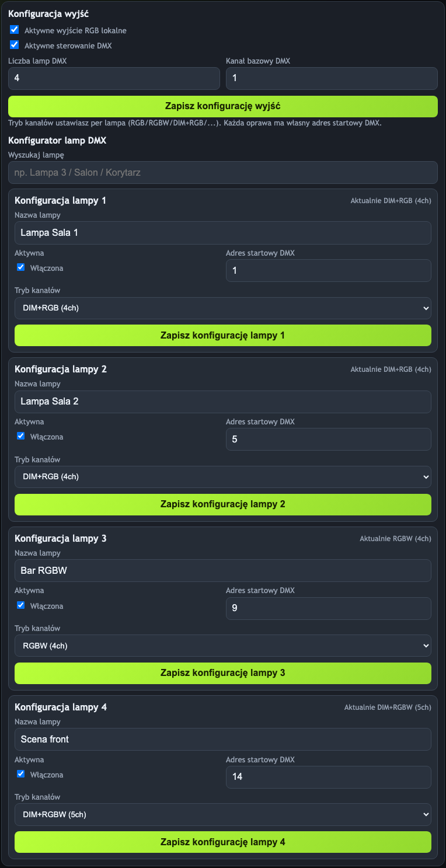Toggle Aktywne wyjście RGB lokalne checkbox
Image resolution: width=446 pixels, height=868 pixels.
[x=15, y=29]
